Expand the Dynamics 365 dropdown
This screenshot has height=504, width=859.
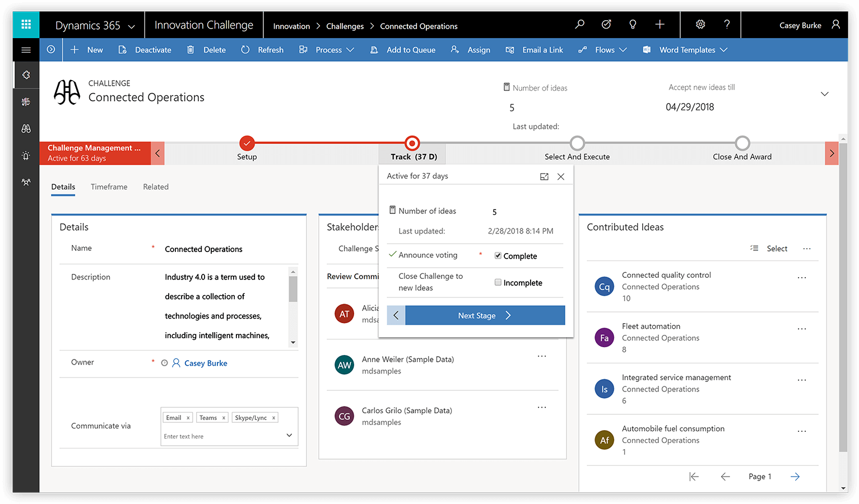(x=132, y=26)
